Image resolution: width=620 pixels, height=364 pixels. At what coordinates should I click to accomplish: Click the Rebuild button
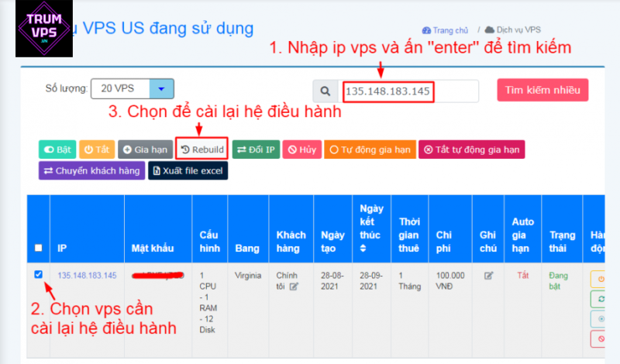[x=202, y=149]
